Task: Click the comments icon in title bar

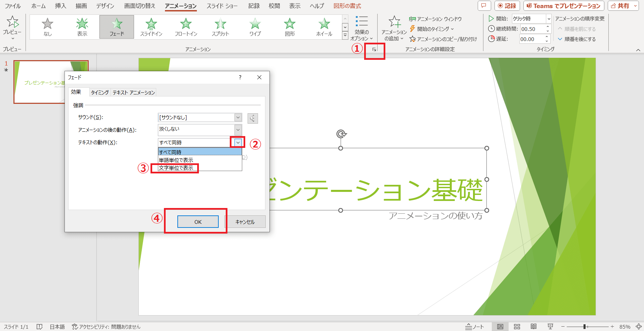Action: (484, 6)
